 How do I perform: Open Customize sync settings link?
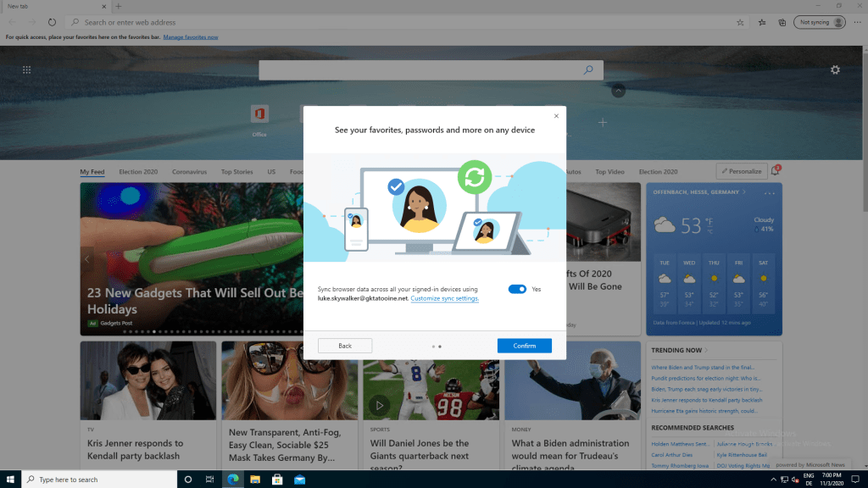[x=444, y=298]
